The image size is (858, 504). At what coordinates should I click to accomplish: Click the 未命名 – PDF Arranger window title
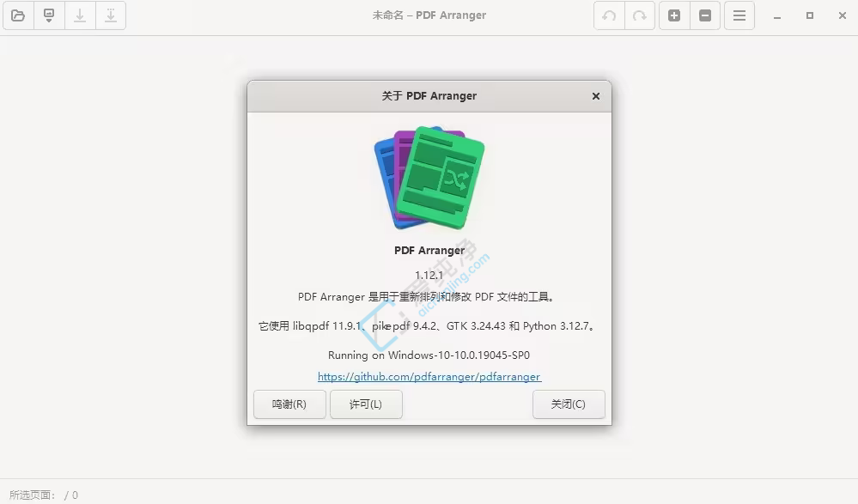click(429, 15)
